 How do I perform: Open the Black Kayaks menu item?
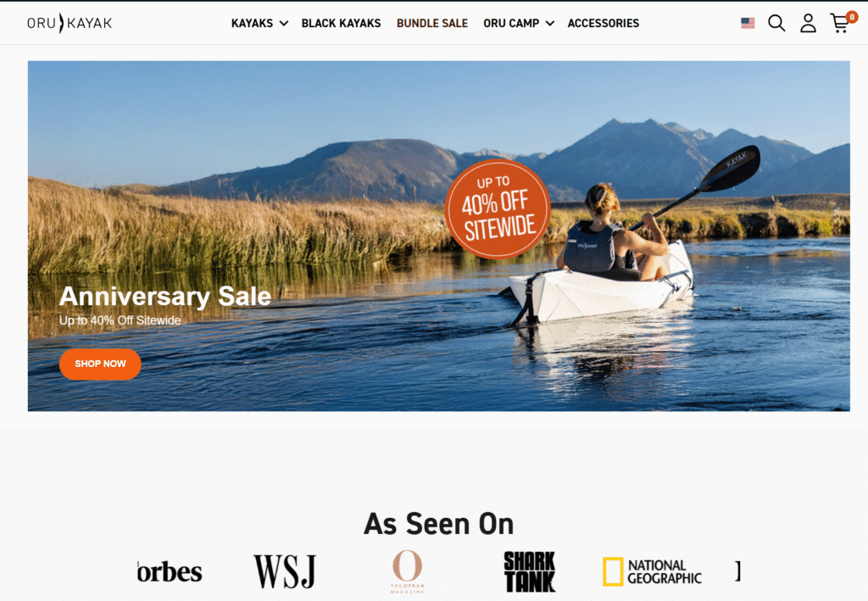pos(341,23)
